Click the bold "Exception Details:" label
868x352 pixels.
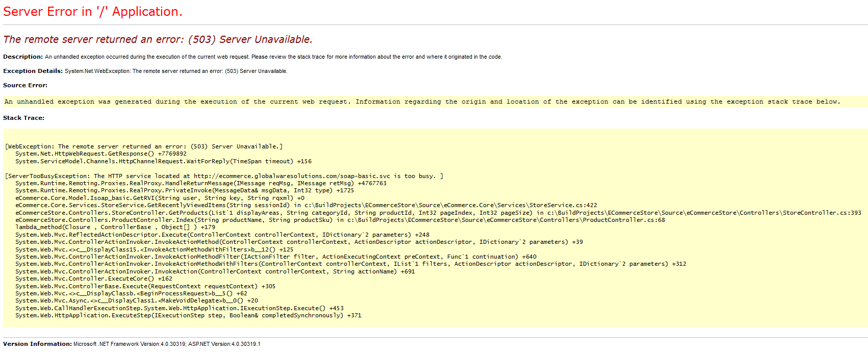pyautogui.click(x=33, y=71)
